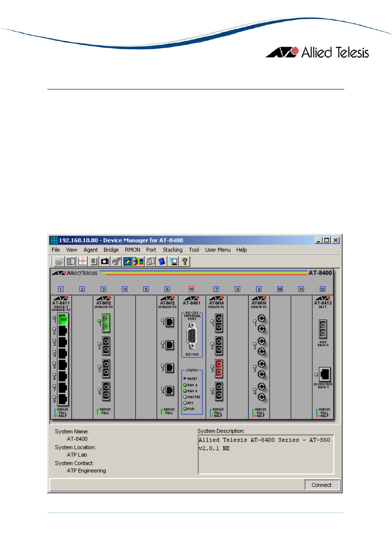Click the FAN B status LED
Screen dimensions: 392x555
coord(185,391)
